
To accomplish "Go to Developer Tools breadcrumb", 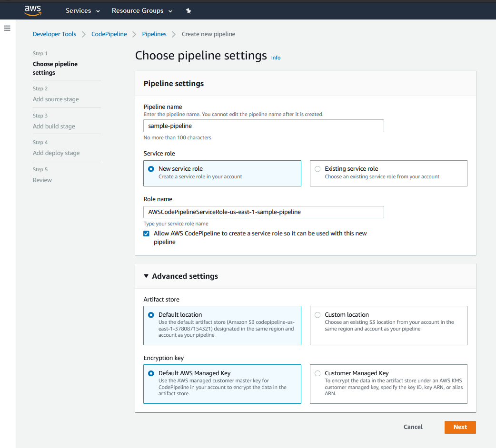I will (x=54, y=34).
